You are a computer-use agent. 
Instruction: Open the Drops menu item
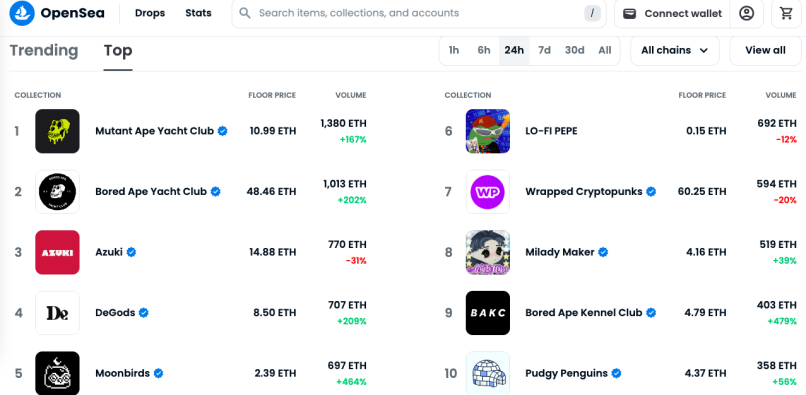[x=150, y=13]
